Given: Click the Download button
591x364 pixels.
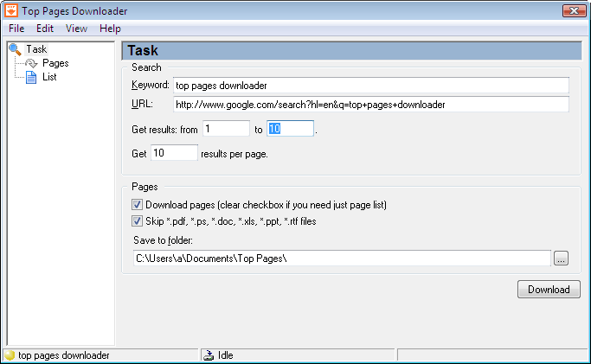Looking at the screenshot, I should (x=549, y=290).
